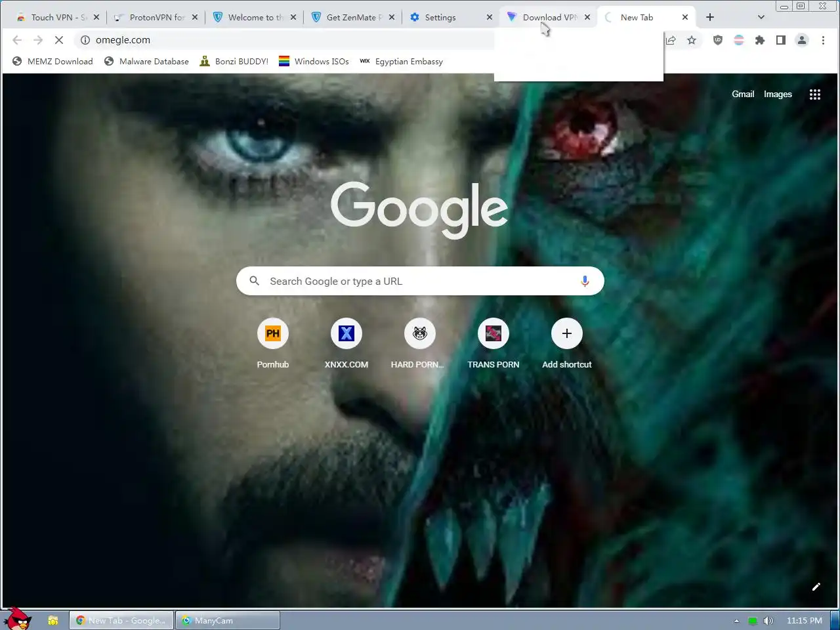This screenshot has height=630, width=840.
Task: Click the Back navigation arrow
Action: point(18,40)
